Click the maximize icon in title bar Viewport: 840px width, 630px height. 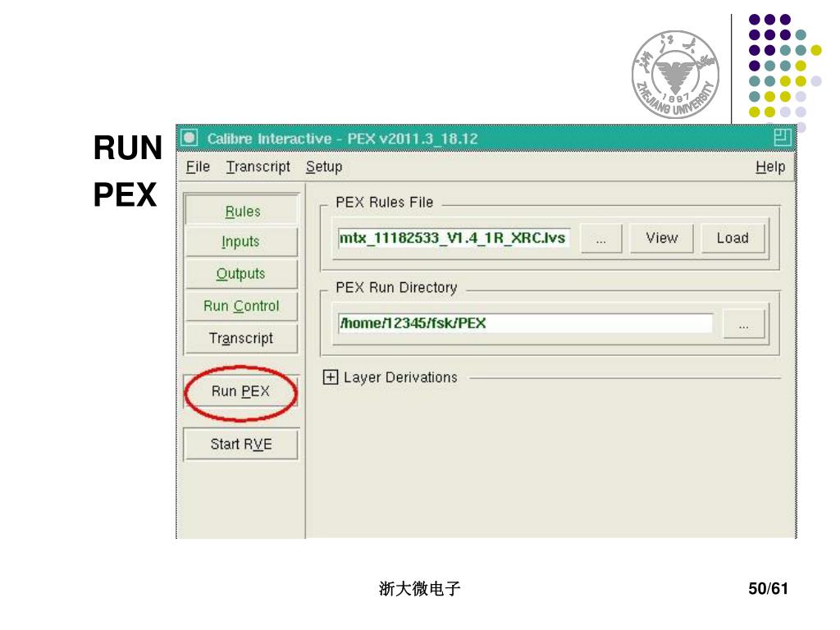pos(782,138)
